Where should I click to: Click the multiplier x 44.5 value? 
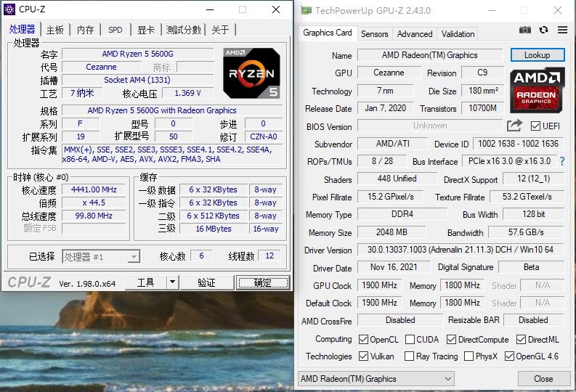[94, 203]
